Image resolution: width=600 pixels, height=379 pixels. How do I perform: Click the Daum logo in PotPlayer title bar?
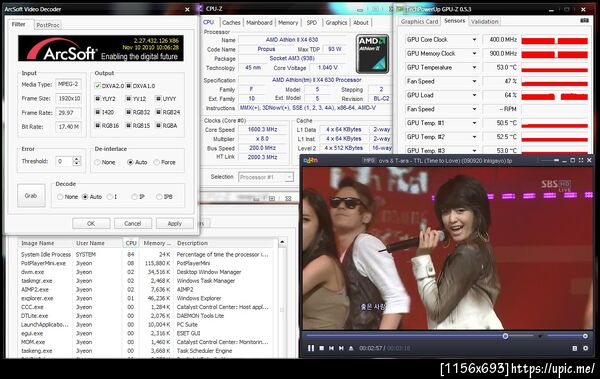311,160
